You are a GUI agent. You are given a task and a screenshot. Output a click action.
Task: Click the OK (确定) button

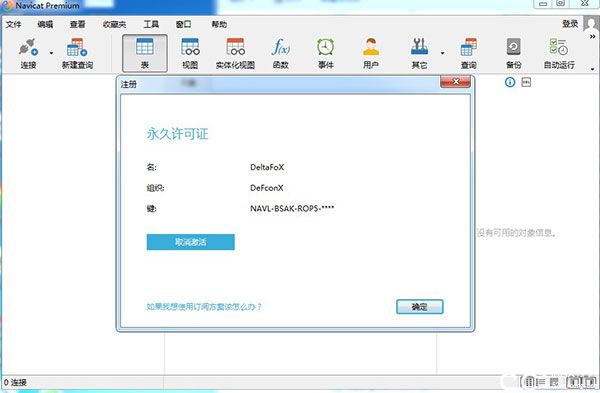(419, 307)
